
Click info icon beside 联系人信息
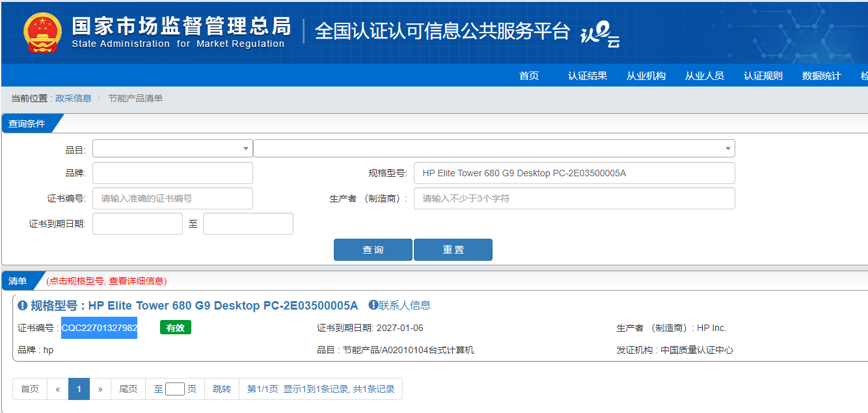pyautogui.click(x=373, y=304)
